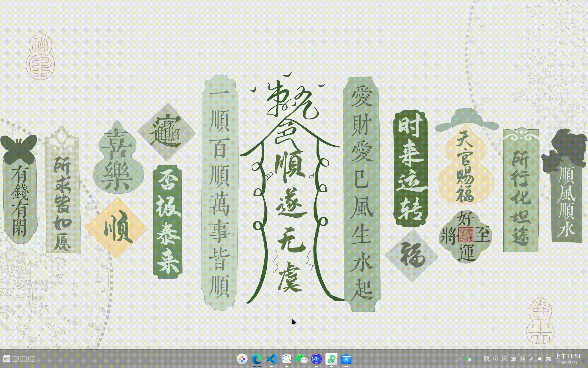The image size is (588, 368).
Task: Select the active first desktop thumbnail in the pager
Action: coord(7,359)
